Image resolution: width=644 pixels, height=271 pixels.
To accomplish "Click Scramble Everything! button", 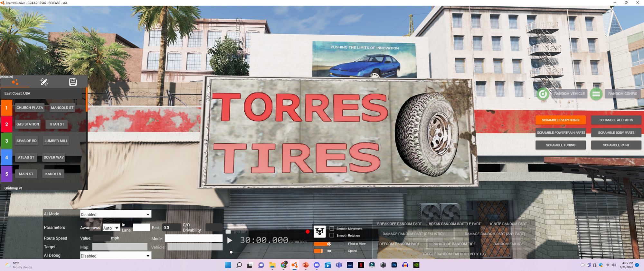I will pyautogui.click(x=561, y=120).
